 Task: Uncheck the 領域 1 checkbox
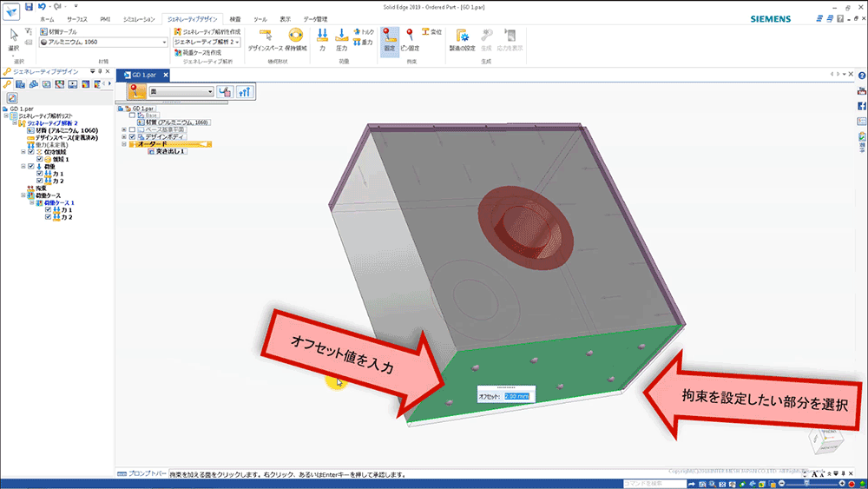pos(39,159)
